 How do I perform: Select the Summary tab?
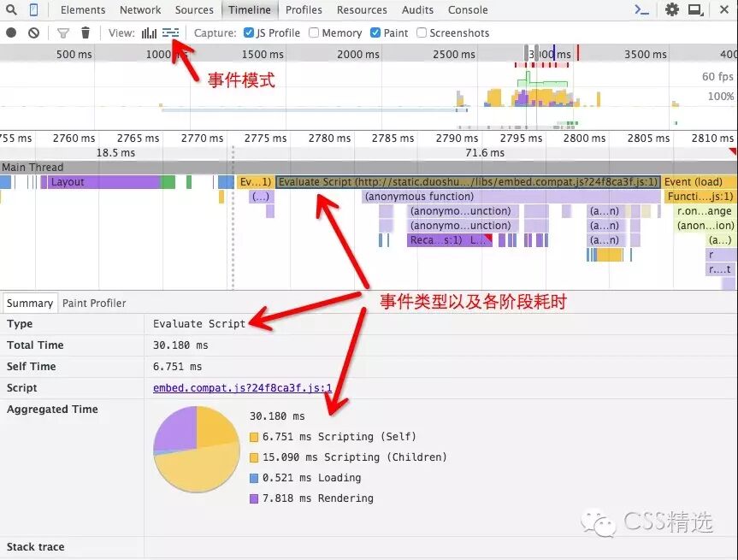pos(30,303)
